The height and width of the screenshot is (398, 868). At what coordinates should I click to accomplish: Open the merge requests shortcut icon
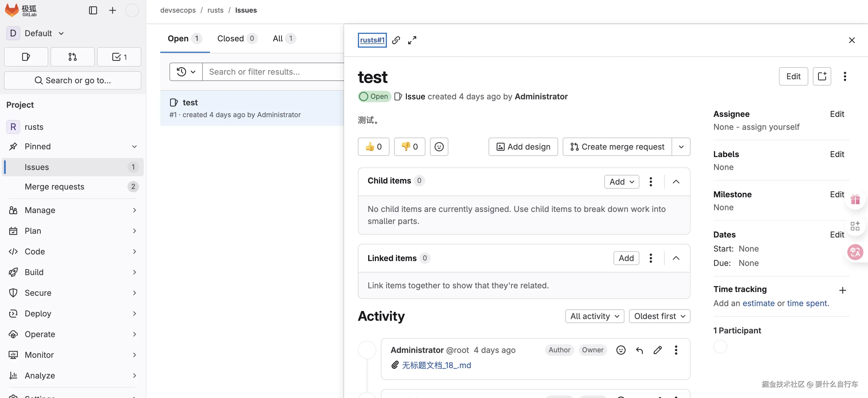[72, 57]
